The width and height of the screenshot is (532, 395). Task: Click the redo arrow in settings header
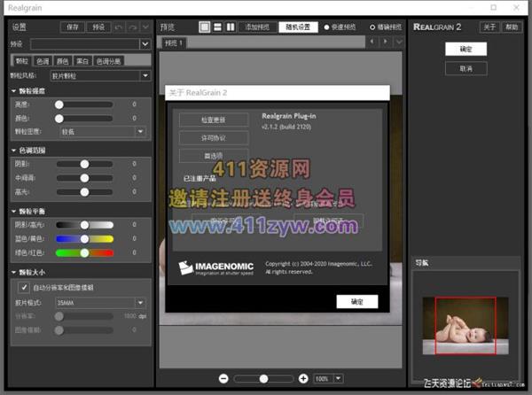tap(133, 27)
